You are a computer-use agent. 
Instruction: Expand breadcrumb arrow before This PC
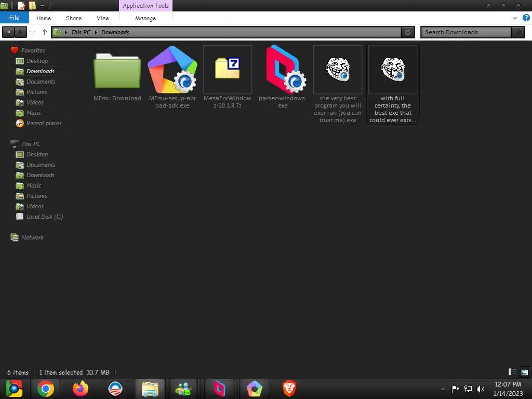[x=66, y=32]
